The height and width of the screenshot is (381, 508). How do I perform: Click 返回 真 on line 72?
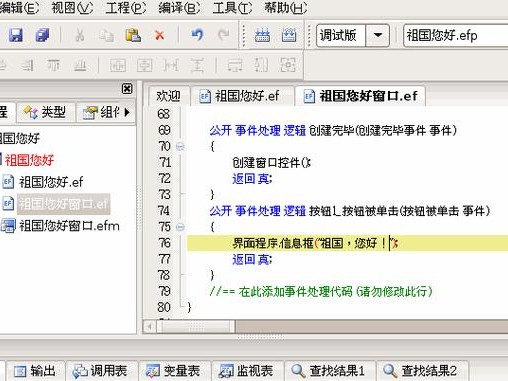(x=252, y=179)
